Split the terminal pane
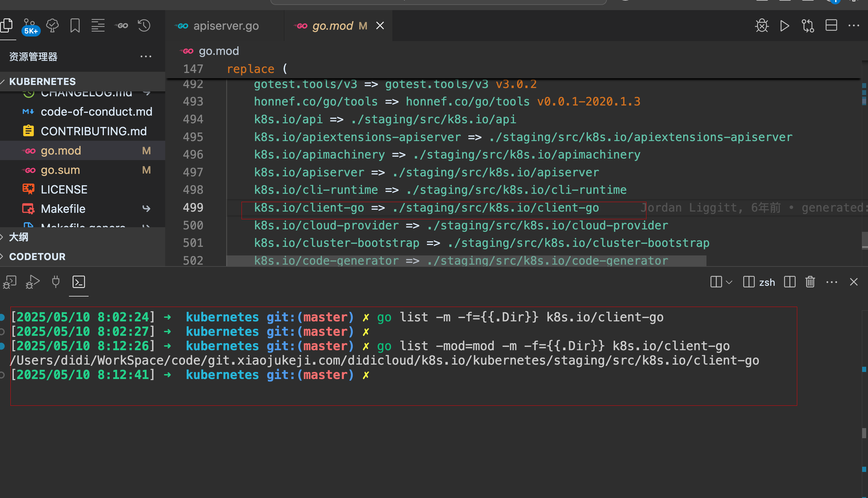 tap(789, 282)
